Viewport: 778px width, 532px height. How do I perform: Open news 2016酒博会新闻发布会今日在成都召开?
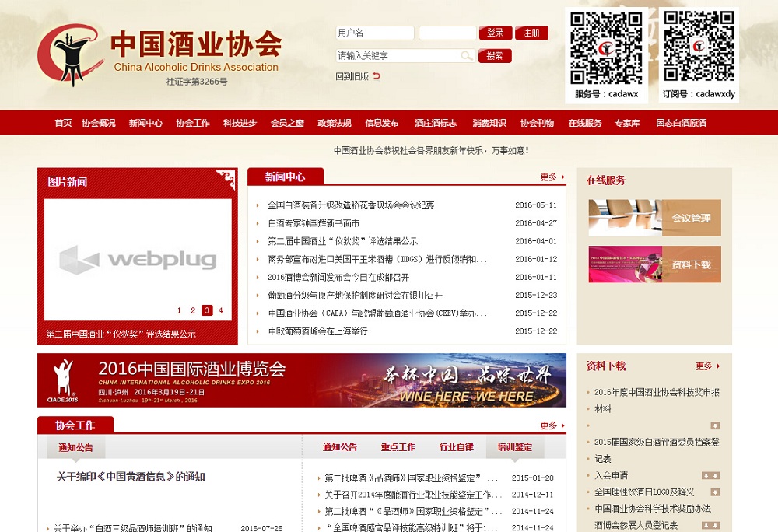click(x=338, y=277)
